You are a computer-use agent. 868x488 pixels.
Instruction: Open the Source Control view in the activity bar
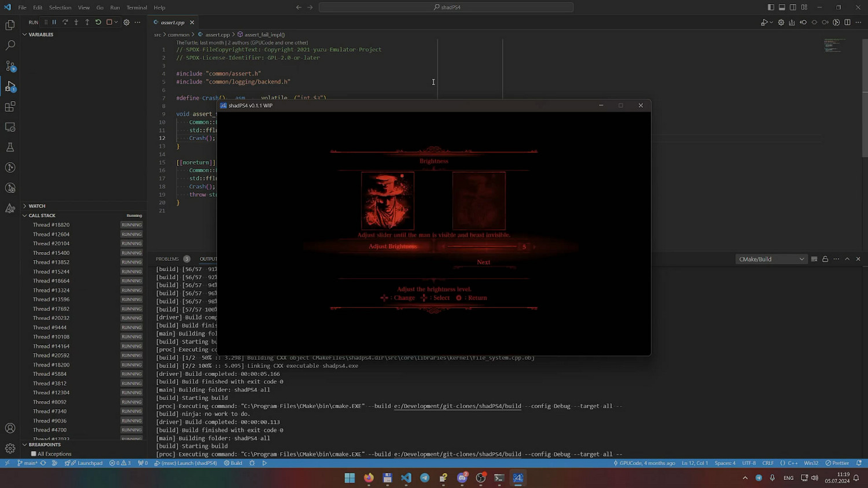(10, 66)
